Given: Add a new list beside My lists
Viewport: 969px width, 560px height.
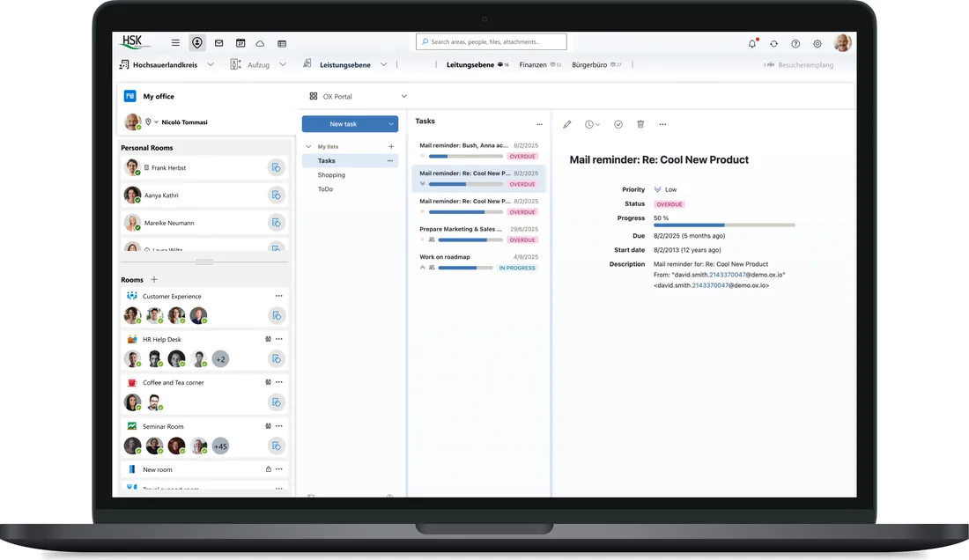Looking at the screenshot, I should coord(391,146).
